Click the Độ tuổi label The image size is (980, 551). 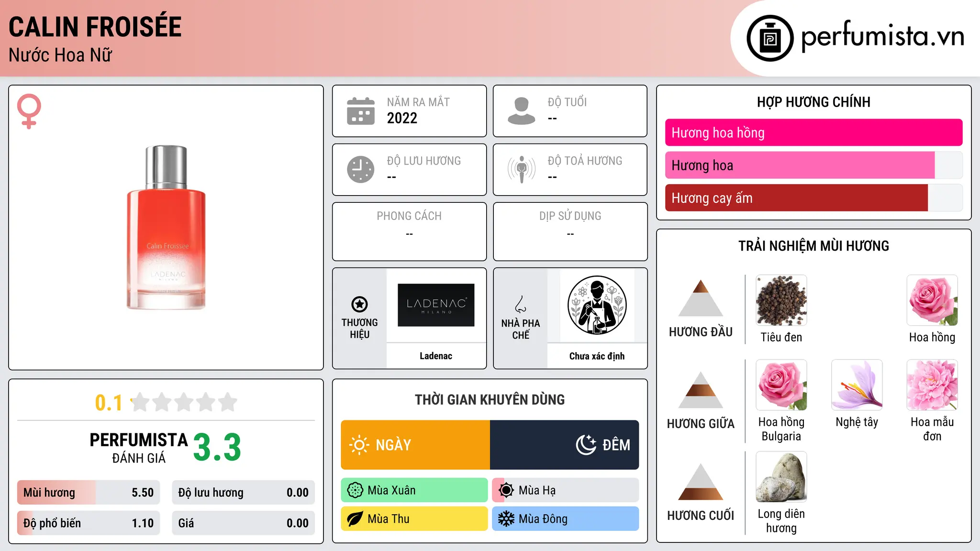567,102
